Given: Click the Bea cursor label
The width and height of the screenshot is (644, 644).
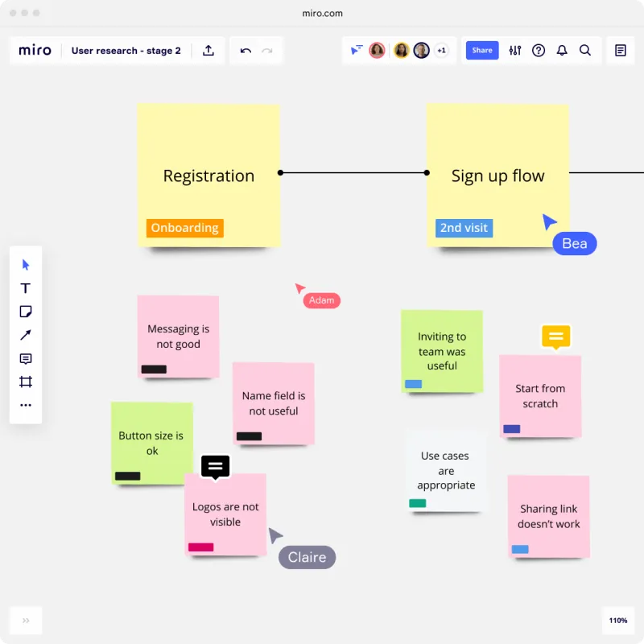Looking at the screenshot, I should coord(575,244).
